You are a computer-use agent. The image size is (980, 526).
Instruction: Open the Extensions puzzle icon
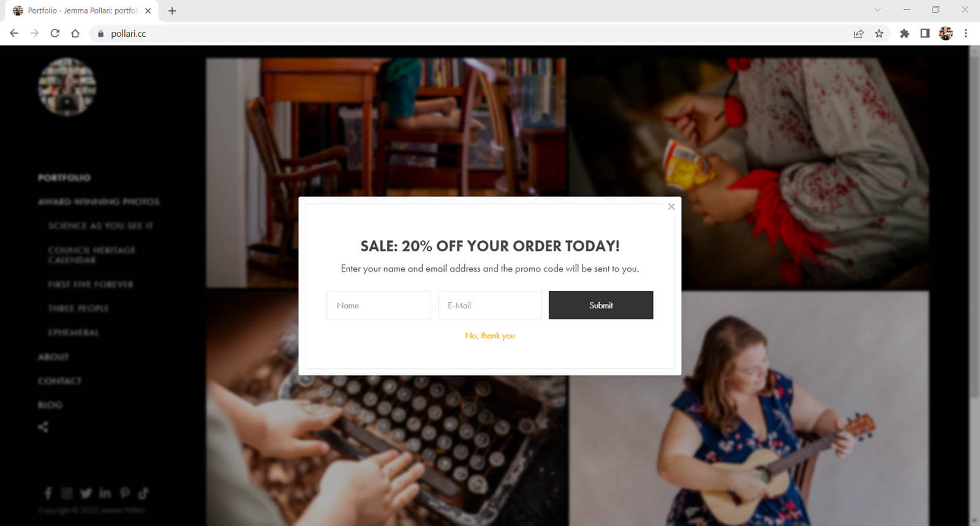[x=904, y=34]
